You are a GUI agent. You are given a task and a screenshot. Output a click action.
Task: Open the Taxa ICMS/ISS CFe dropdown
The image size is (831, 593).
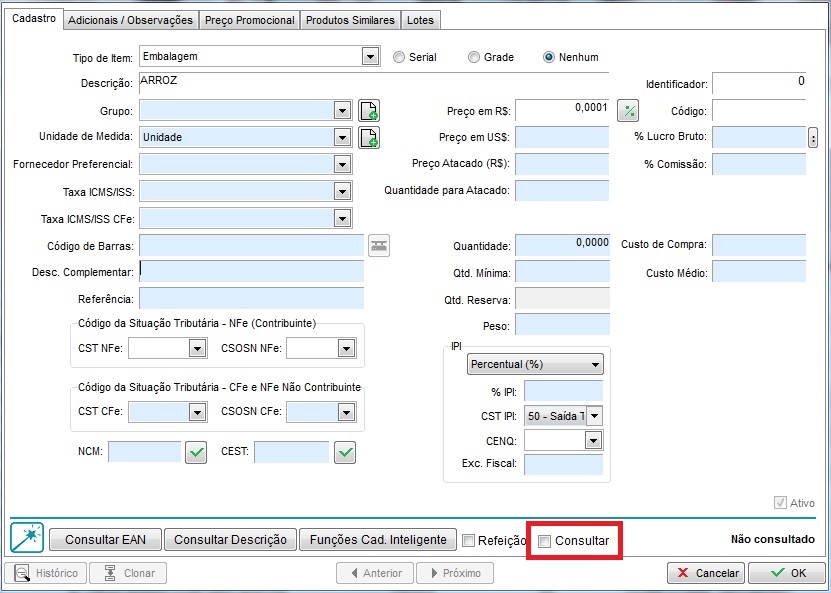(x=342, y=218)
